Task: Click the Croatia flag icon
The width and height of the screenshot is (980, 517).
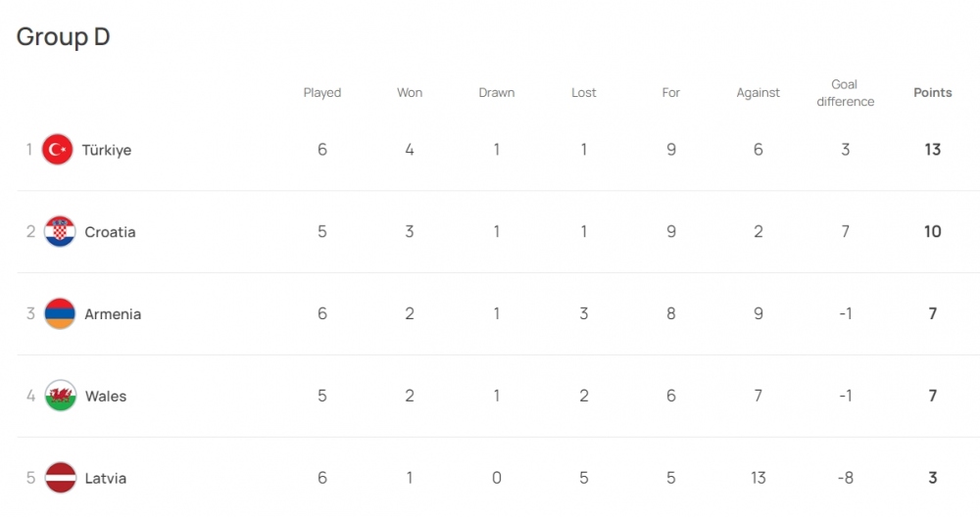Action: 60,232
